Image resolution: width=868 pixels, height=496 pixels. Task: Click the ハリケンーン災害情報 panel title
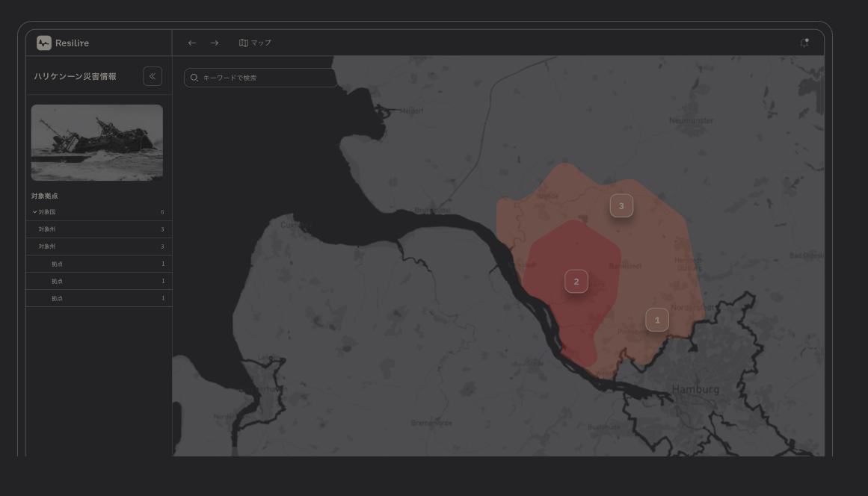[75, 77]
